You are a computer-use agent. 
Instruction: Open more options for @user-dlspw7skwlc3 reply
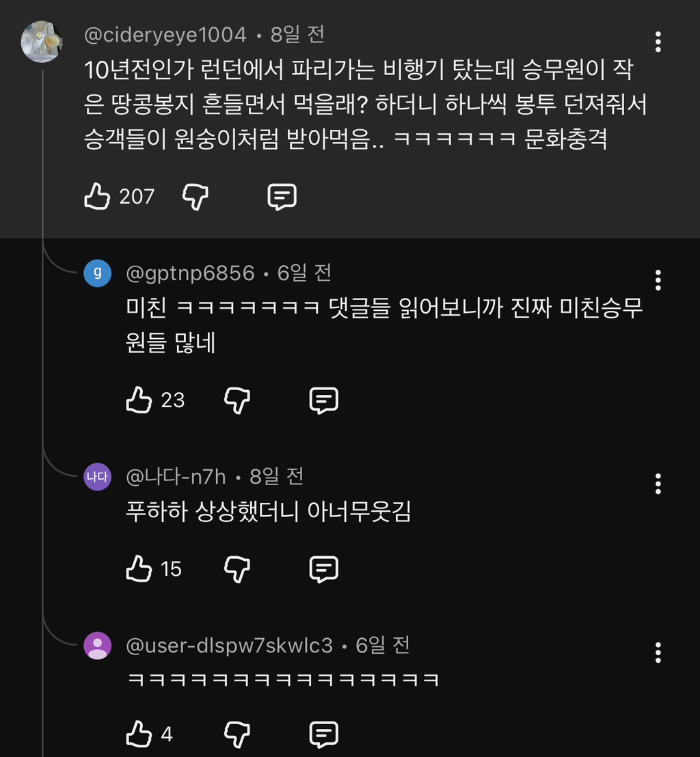658,652
